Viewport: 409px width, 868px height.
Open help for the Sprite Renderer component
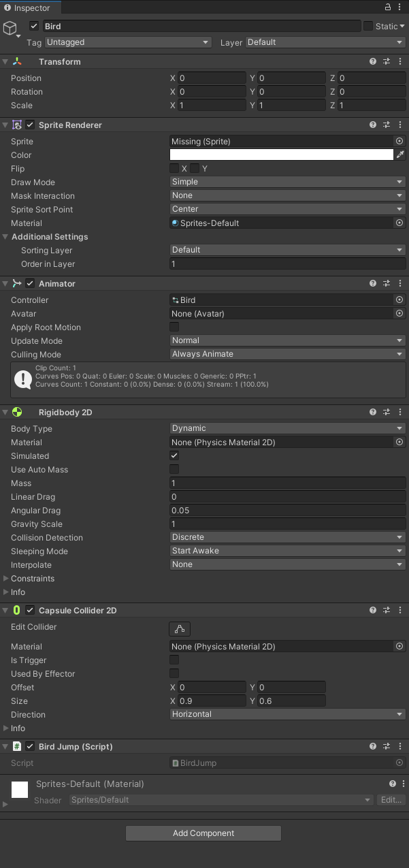373,125
